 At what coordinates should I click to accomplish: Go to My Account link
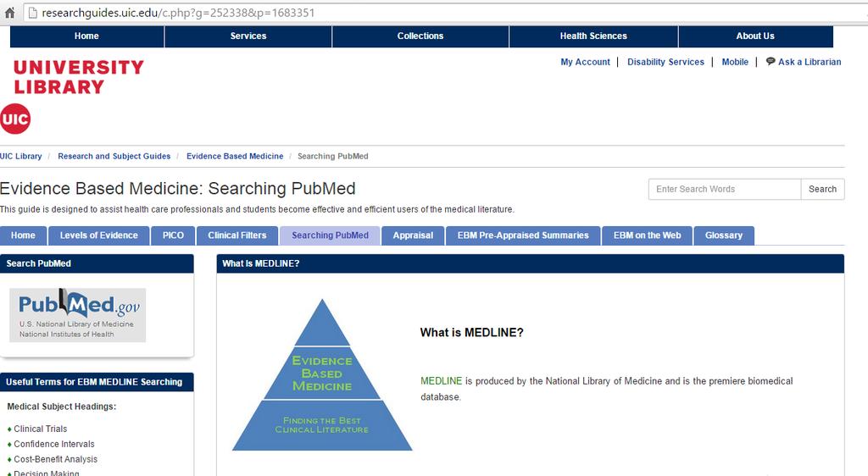click(x=585, y=62)
